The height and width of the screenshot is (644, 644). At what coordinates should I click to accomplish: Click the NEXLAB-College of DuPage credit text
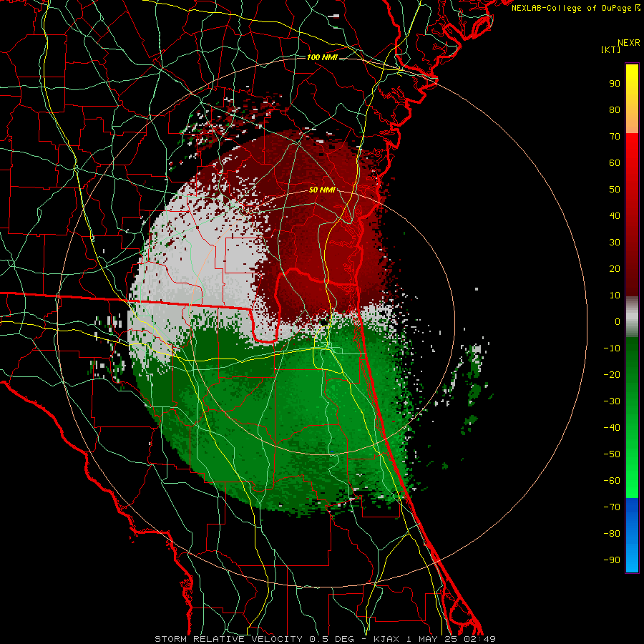pos(576,8)
